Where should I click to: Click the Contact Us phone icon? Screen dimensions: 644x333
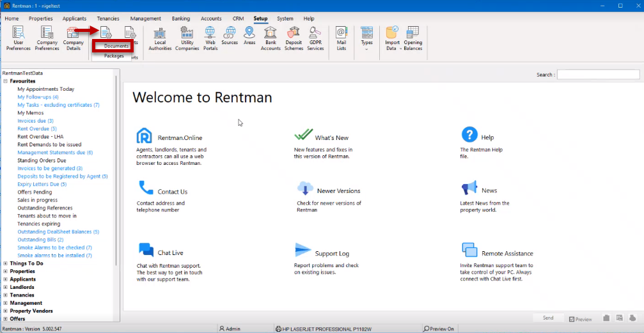pyautogui.click(x=145, y=187)
